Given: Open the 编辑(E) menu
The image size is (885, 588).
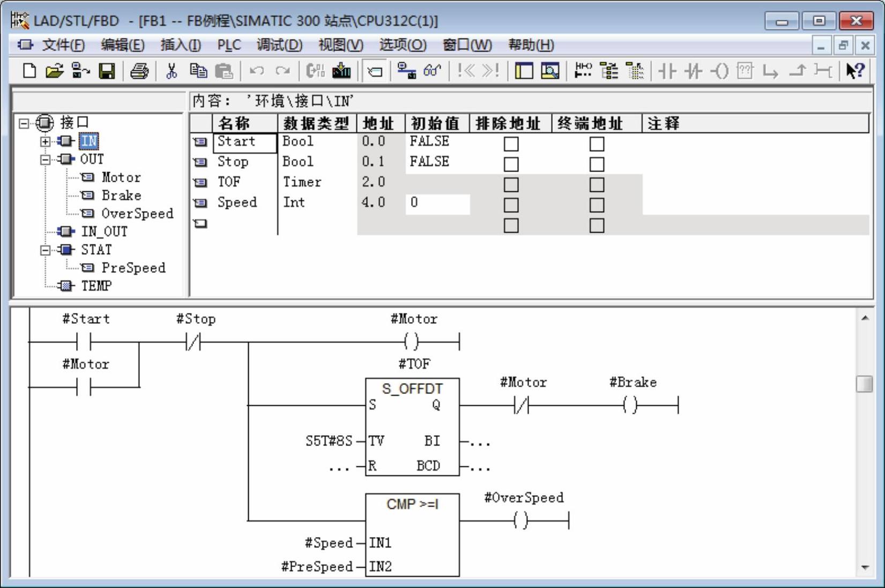Looking at the screenshot, I should tap(123, 45).
